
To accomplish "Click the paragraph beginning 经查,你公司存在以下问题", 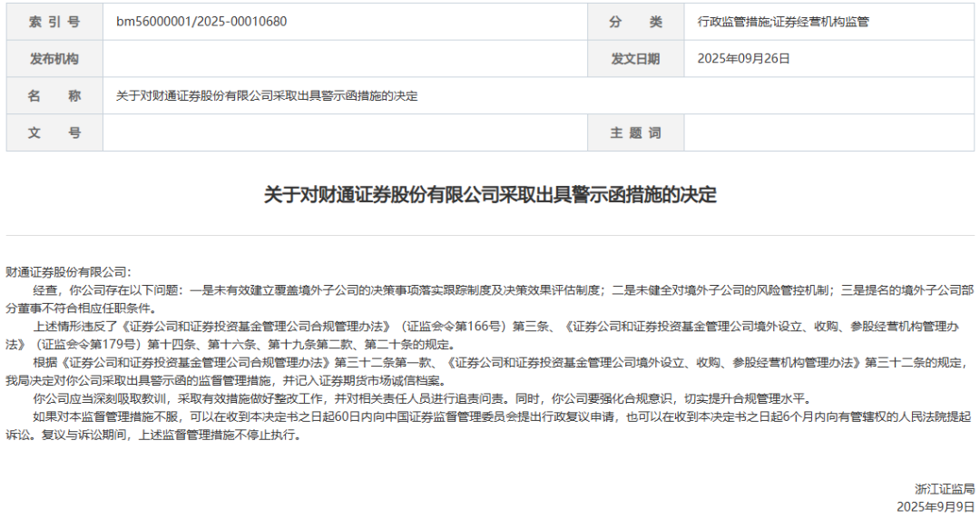I will (490, 299).
